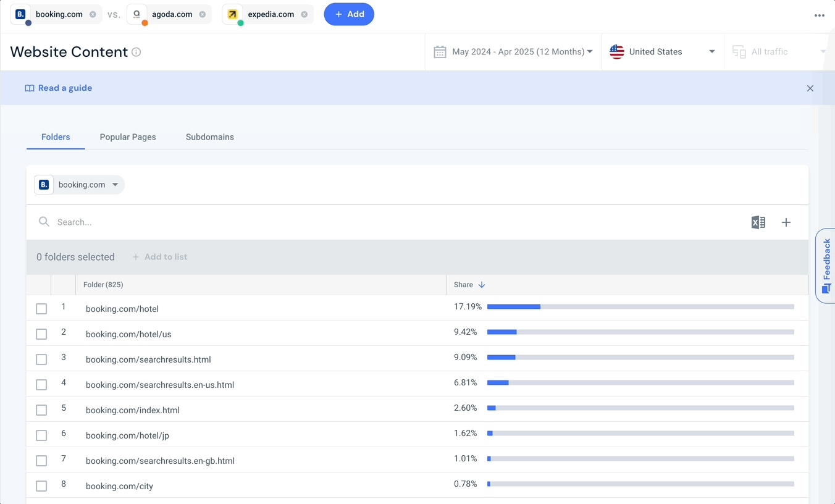
Task: Switch to the Popular Pages tab
Action: 128,137
